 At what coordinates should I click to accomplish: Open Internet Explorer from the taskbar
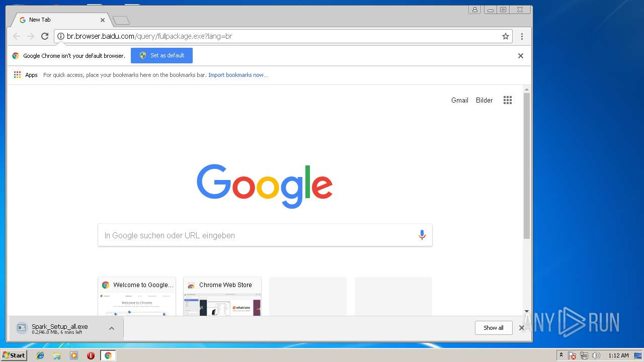click(40, 355)
